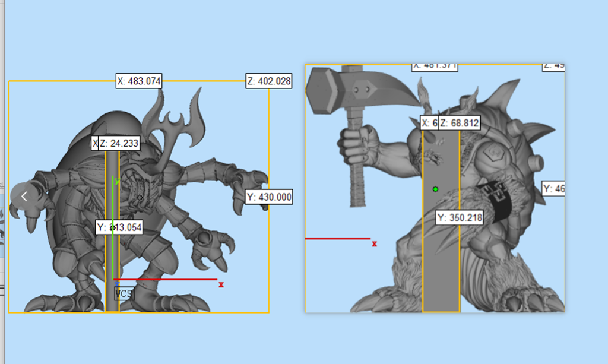This screenshot has width=608, height=364.
Task: Click the green origin dot on right model
Action: click(435, 189)
